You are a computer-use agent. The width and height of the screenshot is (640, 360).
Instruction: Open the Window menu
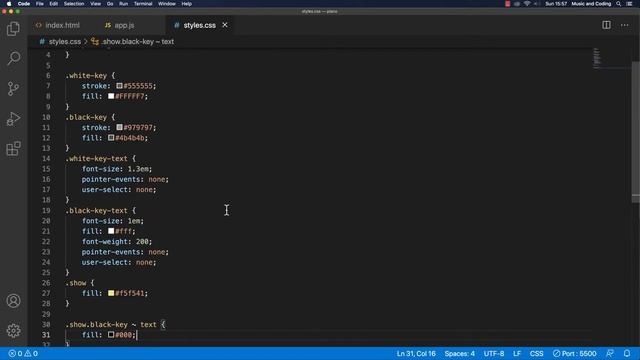(x=167, y=4)
